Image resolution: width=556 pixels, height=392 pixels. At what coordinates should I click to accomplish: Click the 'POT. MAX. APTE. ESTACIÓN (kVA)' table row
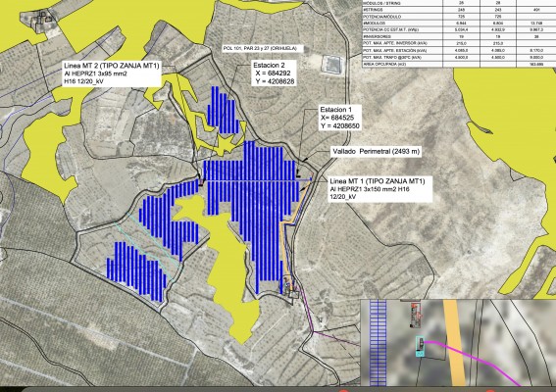click(x=459, y=50)
